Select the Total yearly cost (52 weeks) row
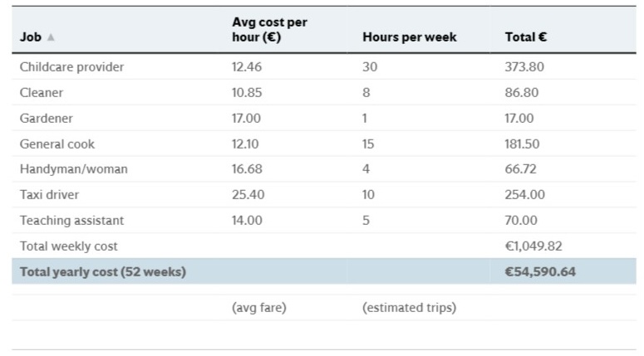The height and width of the screenshot is (356, 644). pos(103,271)
